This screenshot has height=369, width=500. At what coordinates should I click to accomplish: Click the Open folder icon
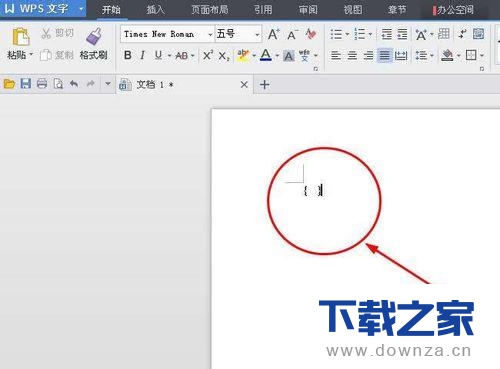[x=9, y=84]
